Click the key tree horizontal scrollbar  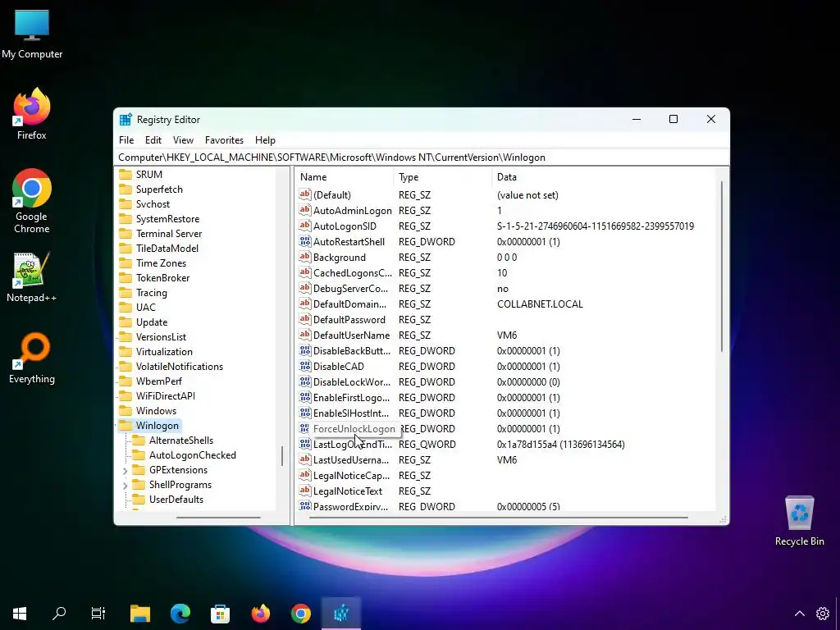click(218, 518)
